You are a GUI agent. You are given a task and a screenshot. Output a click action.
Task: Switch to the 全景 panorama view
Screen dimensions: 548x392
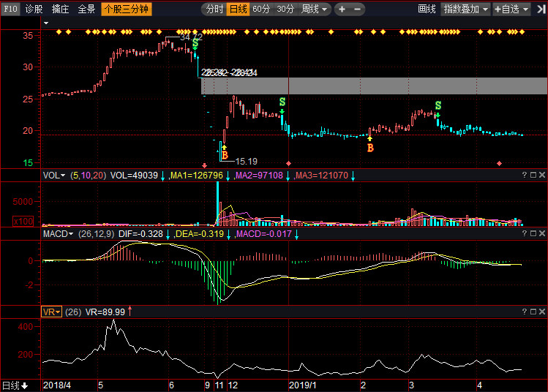[86, 9]
